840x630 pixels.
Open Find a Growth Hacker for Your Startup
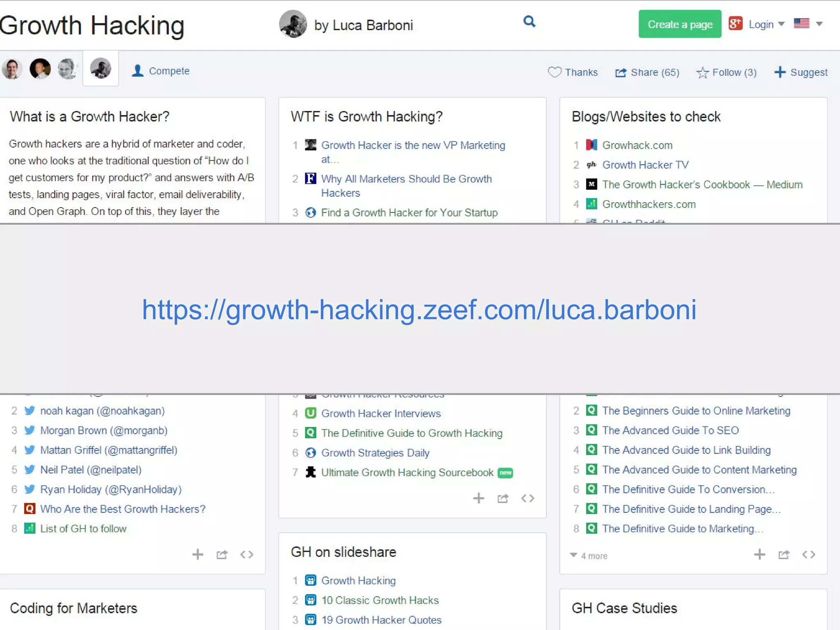click(x=409, y=212)
